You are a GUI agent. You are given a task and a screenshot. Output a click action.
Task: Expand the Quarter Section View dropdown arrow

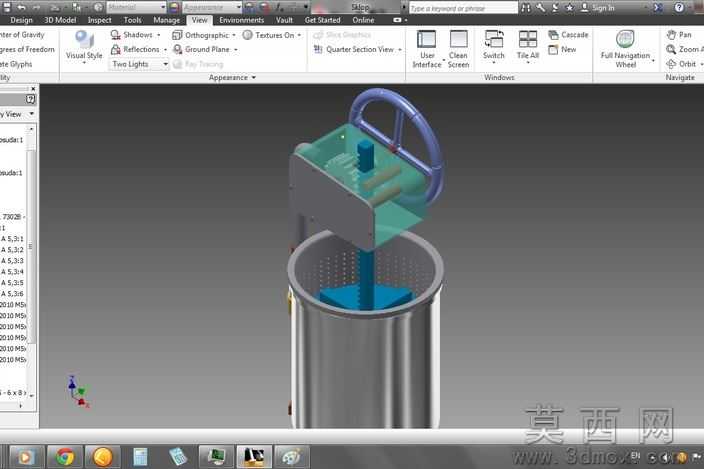[400, 50]
